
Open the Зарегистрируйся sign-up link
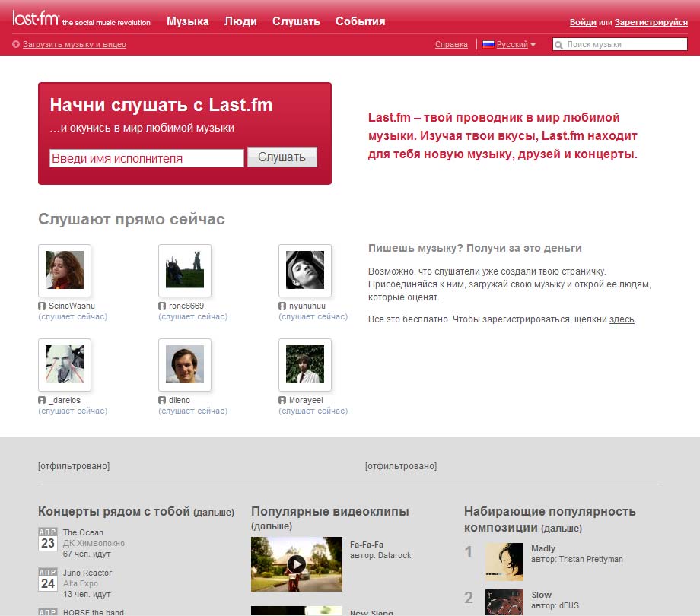click(651, 23)
